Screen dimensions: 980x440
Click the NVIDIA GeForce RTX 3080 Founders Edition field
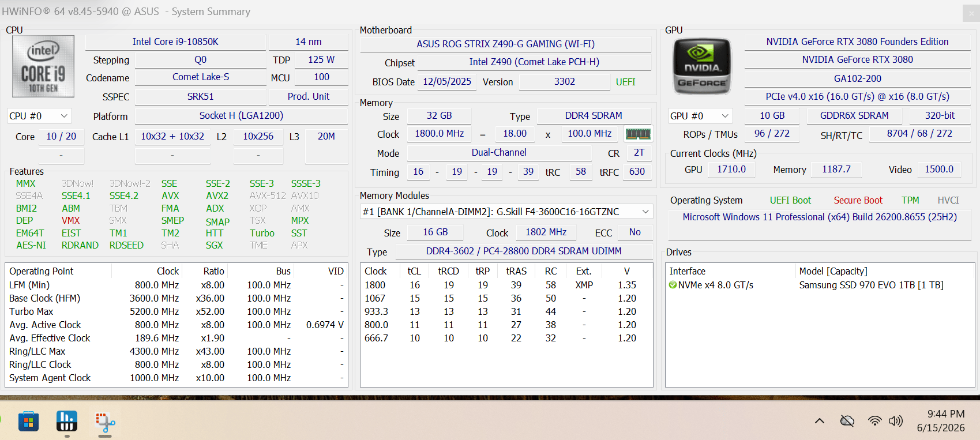[857, 42]
